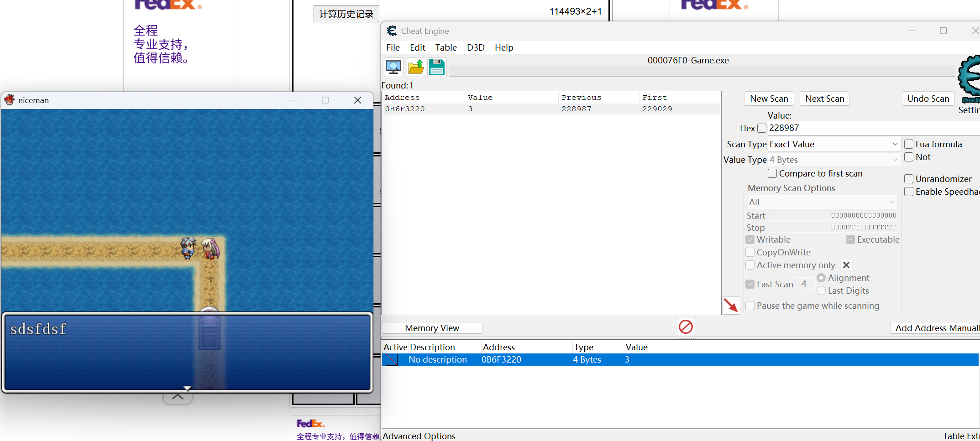Click the Stop address field
This screenshot has width=980, height=441.
pyautogui.click(x=833, y=227)
